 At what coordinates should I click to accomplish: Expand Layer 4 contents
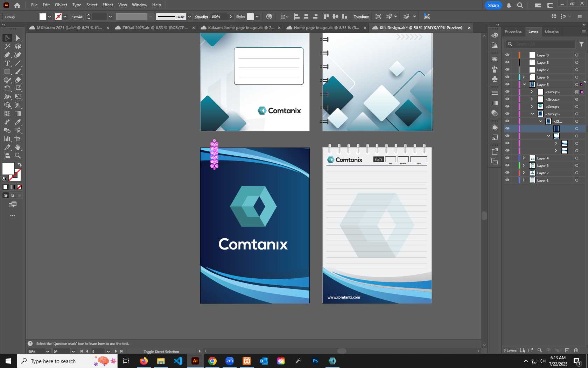coord(524,158)
